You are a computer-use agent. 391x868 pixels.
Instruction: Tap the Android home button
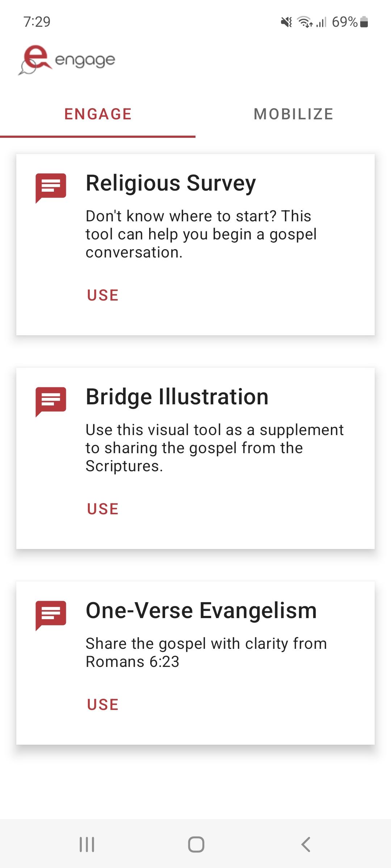point(196,844)
